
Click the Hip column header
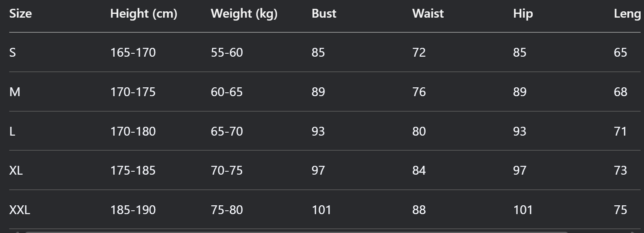tap(523, 14)
